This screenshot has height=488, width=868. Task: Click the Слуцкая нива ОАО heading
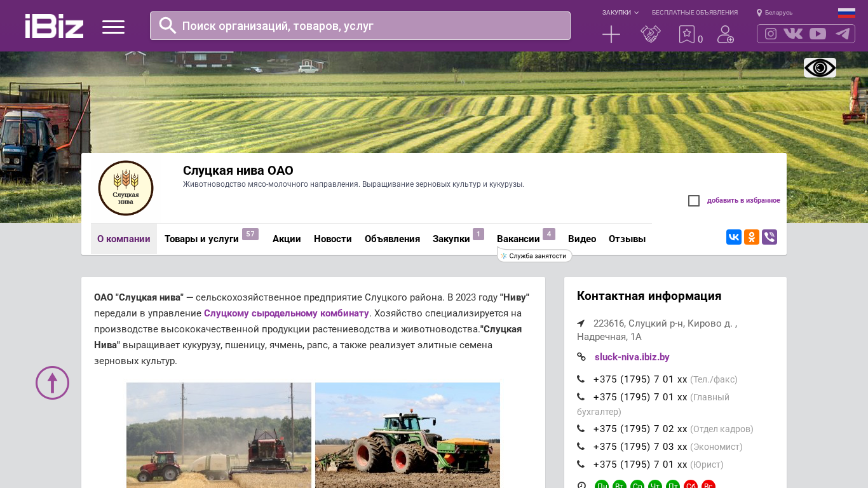(238, 170)
